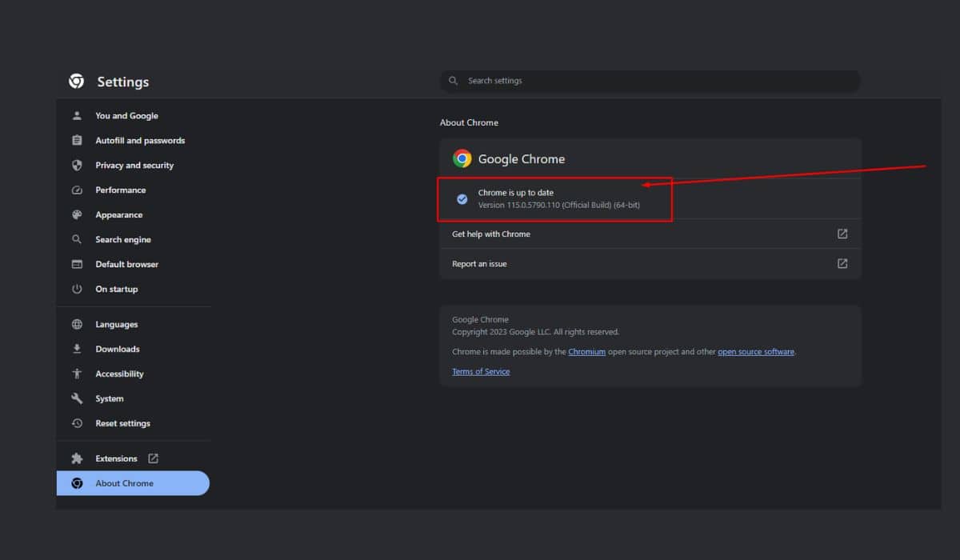
Task: Click the Copyright 2023 Google LLC text
Action: 535,332
